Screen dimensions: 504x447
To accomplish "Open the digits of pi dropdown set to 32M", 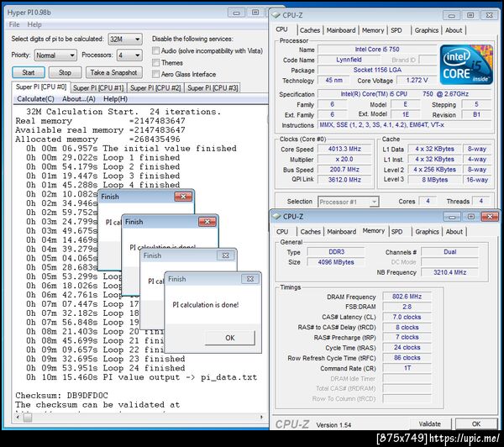I will click(x=125, y=39).
